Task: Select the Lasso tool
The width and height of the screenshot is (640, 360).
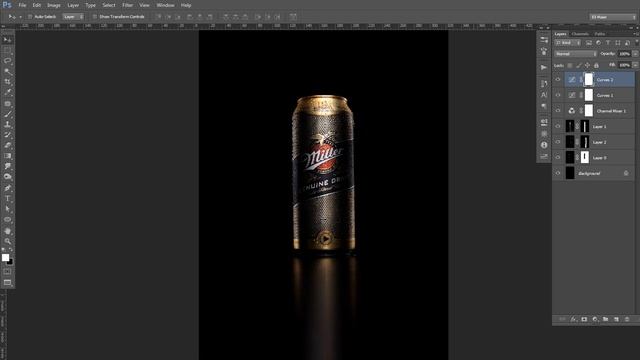Action: pos(7,61)
